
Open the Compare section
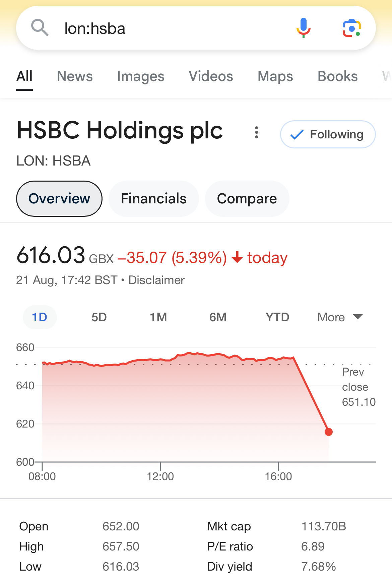[x=247, y=199]
